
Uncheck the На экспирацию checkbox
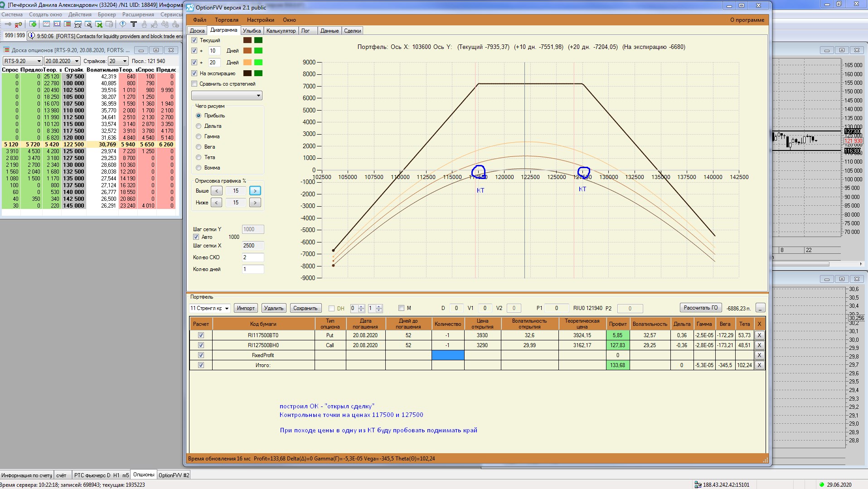[194, 73]
